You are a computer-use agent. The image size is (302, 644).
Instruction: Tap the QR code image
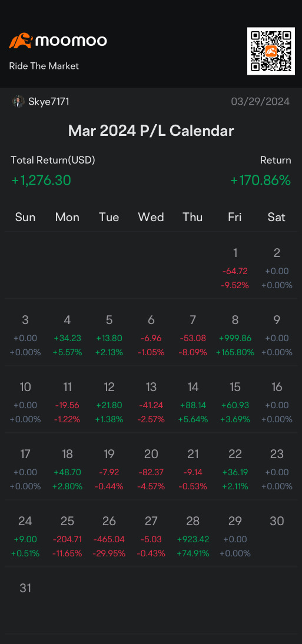click(x=271, y=51)
